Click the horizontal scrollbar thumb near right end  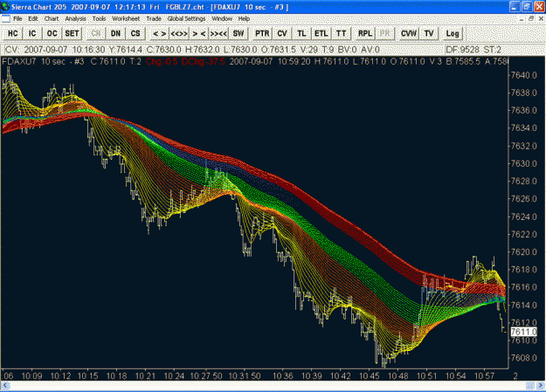[530, 385]
